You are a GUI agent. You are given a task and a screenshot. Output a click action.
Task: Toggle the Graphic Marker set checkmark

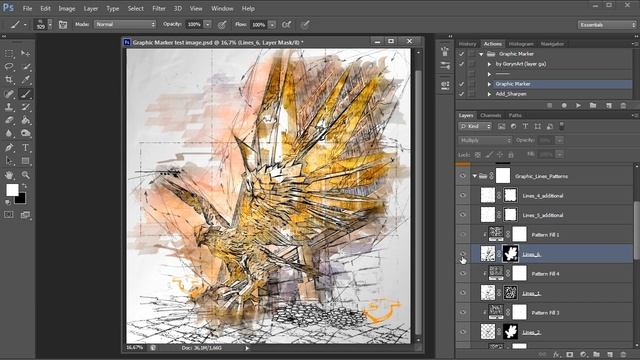pos(462,54)
